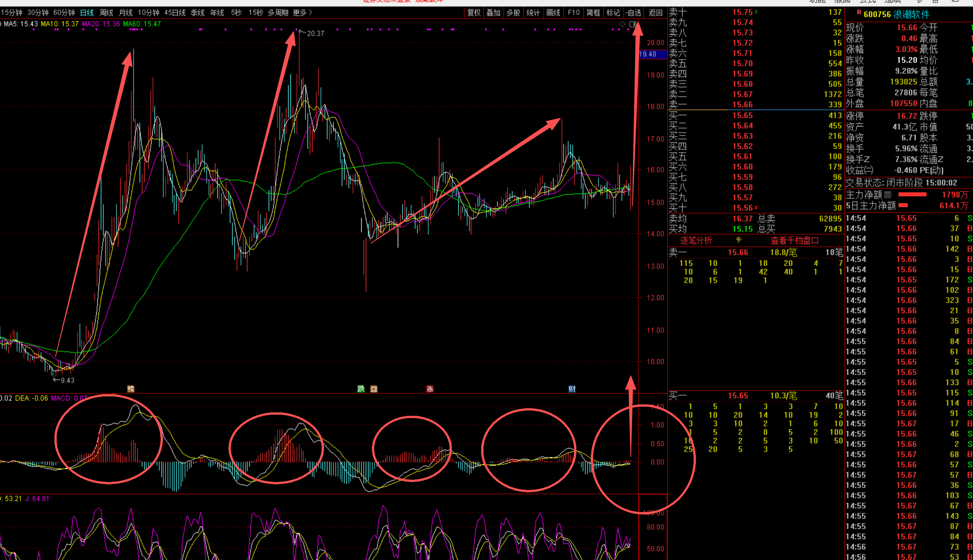
Task: Click the 回 marker icon beside 跌
Action: 373,389
